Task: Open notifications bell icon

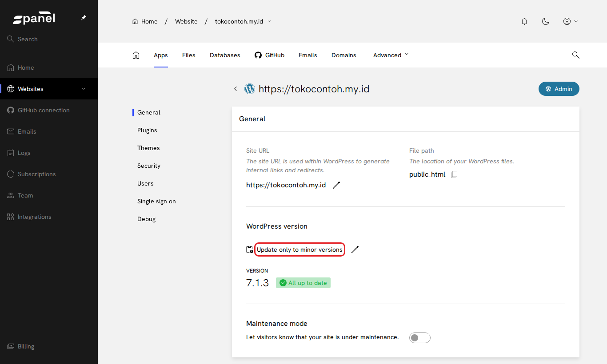Action: (x=524, y=21)
